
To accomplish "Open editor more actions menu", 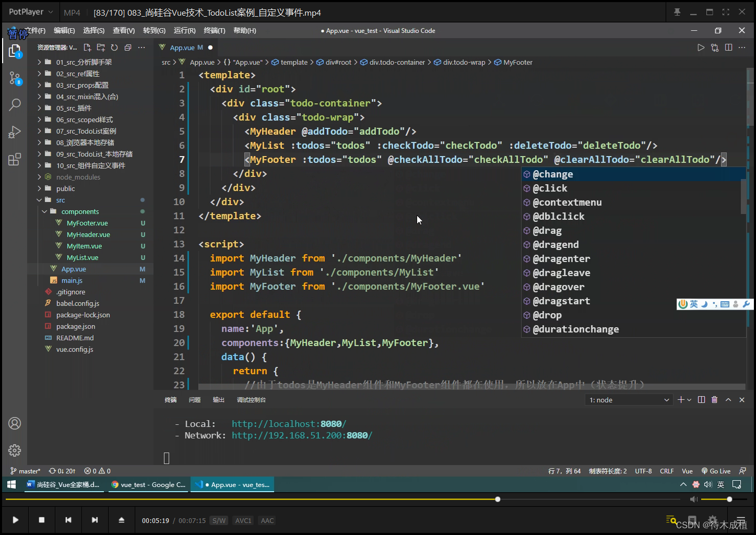I will pyautogui.click(x=742, y=47).
